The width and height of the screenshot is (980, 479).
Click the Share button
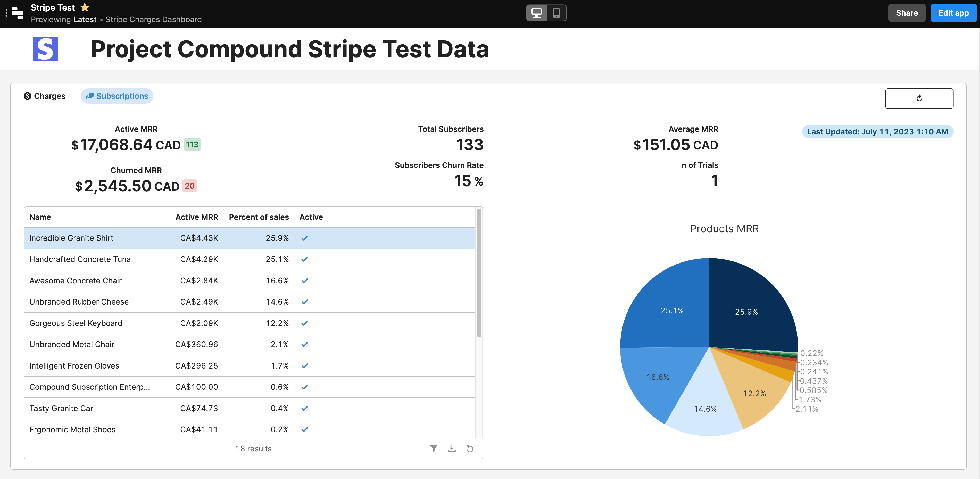pos(907,13)
